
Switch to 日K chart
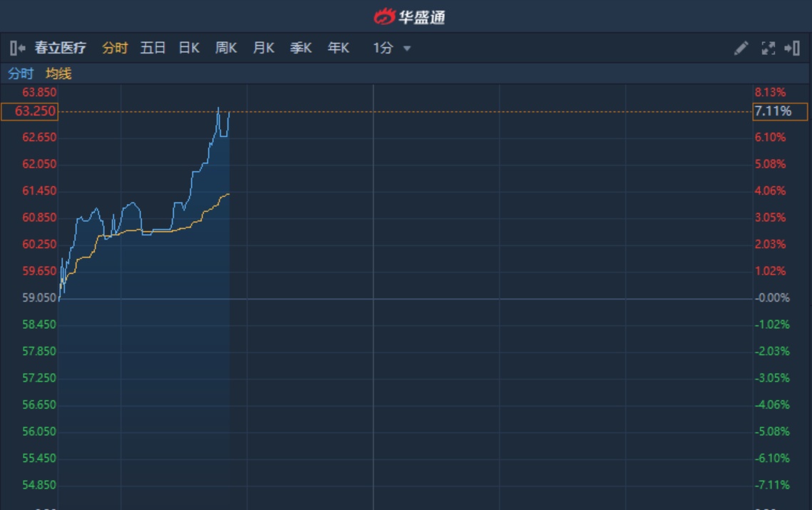pos(189,49)
